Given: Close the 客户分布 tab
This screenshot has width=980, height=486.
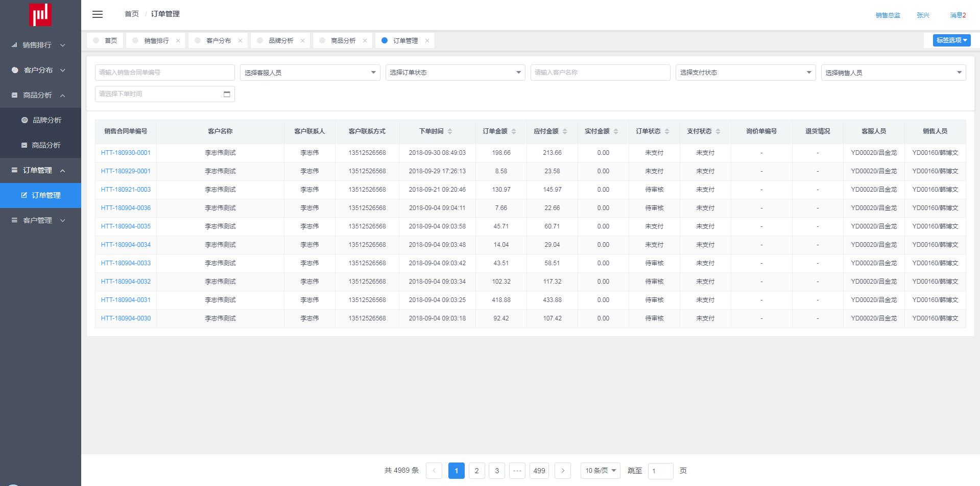Looking at the screenshot, I should [240, 41].
